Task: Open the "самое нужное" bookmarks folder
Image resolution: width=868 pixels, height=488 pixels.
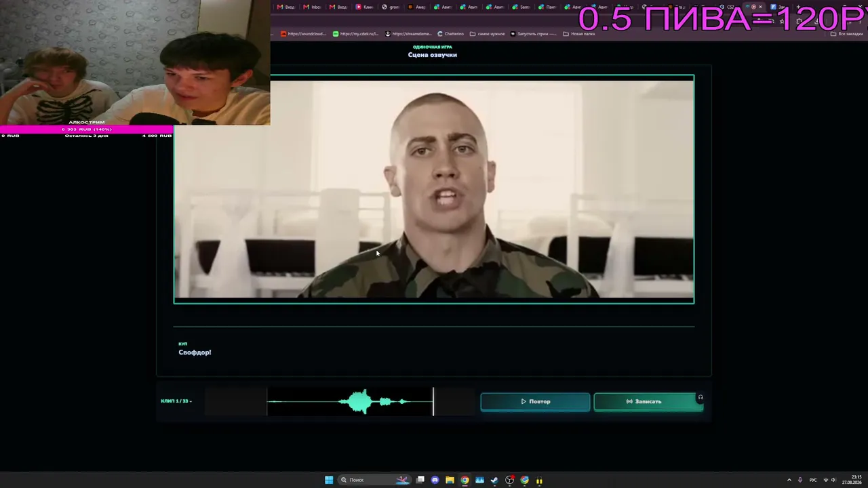Action: (488, 34)
